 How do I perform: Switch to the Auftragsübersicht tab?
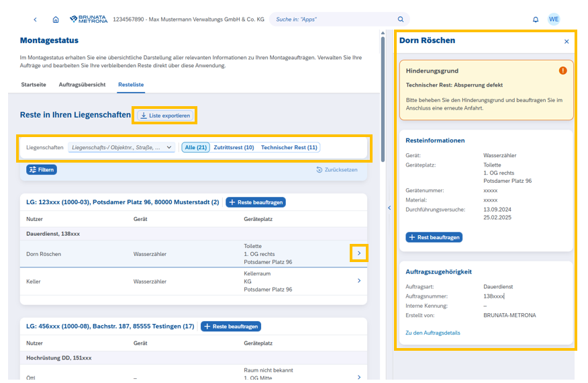[82, 85]
